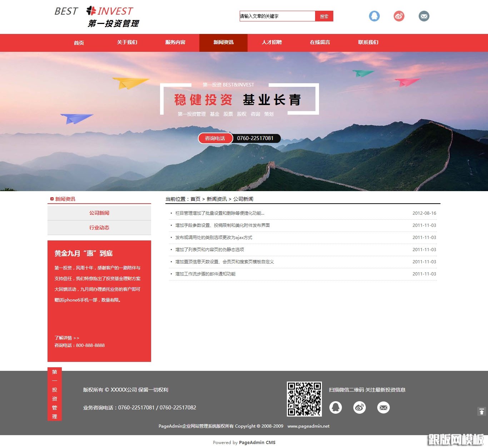
Task: Switch to the 联系我们 menu item
Action: [368, 43]
